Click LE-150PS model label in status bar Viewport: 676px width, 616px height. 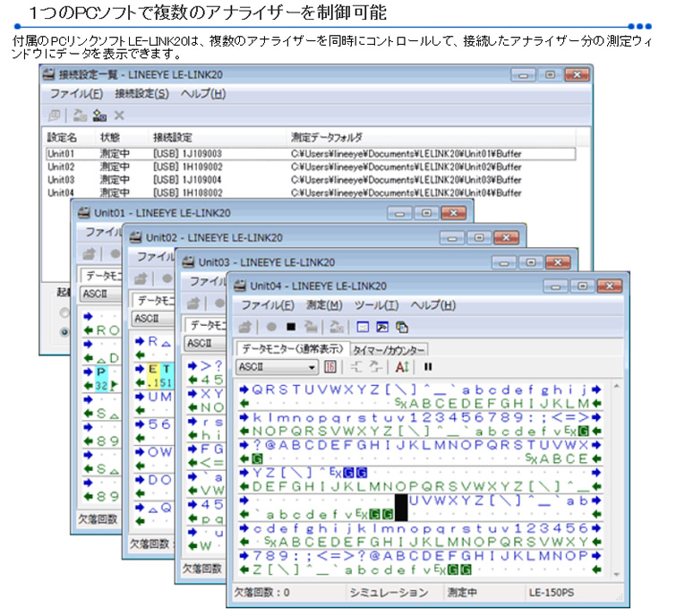pyautogui.click(x=552, y=593)
